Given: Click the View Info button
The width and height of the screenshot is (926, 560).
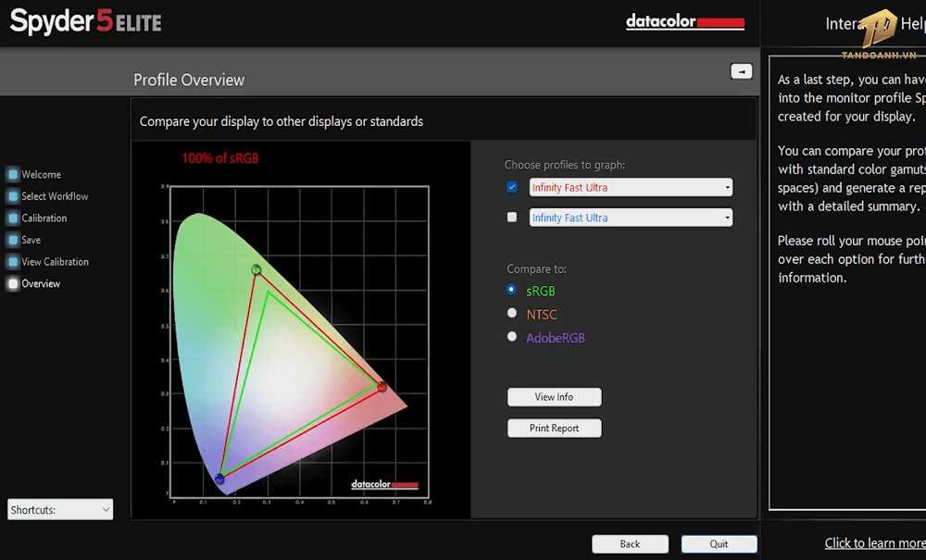Looking at the screenshot, I should tap(554, 397).
